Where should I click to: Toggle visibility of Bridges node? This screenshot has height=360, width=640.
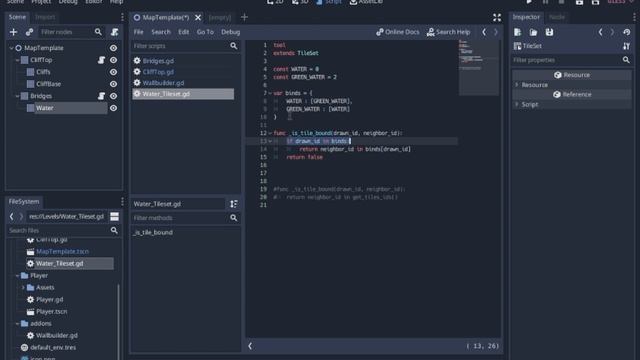click(113, 96)
